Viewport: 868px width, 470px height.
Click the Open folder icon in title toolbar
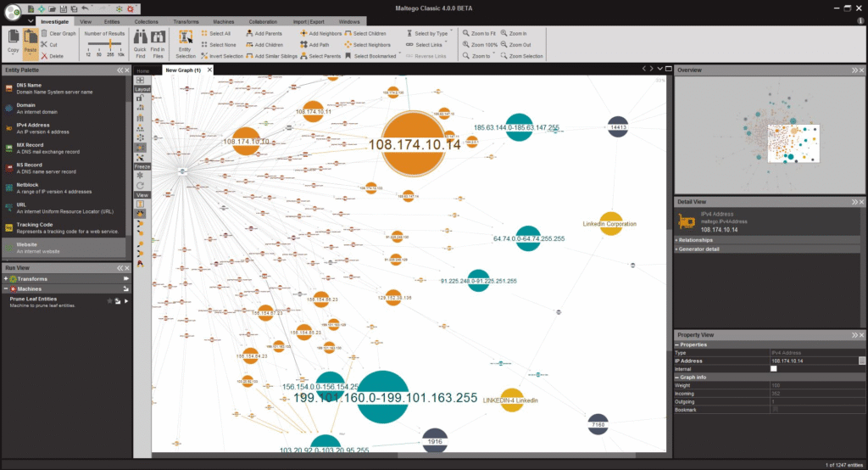click(52, 8)
